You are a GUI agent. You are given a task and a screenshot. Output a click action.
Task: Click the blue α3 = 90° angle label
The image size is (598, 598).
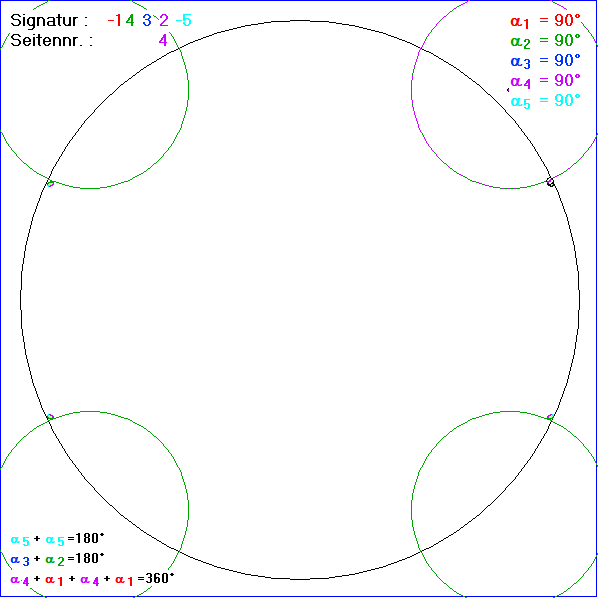click(x=545, y=61)
